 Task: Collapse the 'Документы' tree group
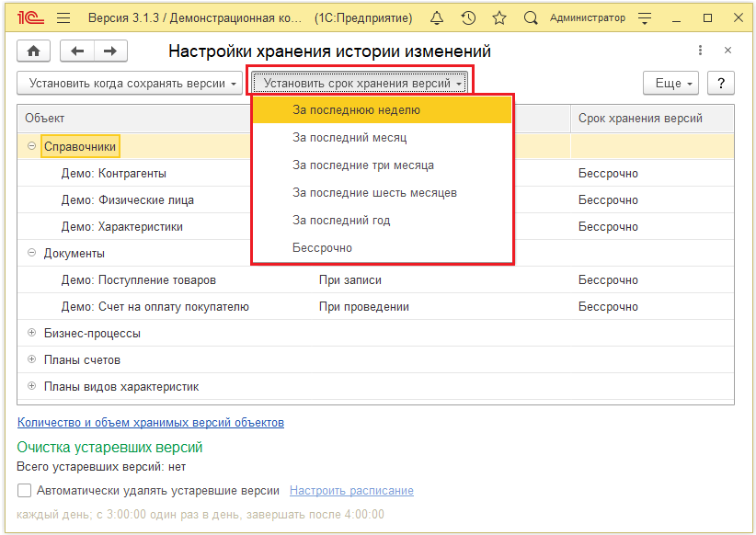click(32, 253)
